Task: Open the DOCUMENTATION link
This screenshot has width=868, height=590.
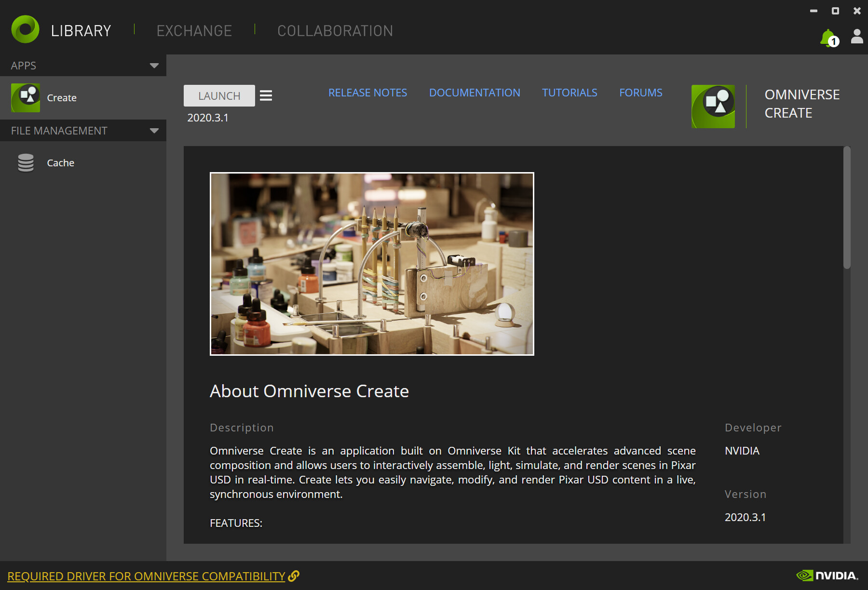Action: (475, 93)
